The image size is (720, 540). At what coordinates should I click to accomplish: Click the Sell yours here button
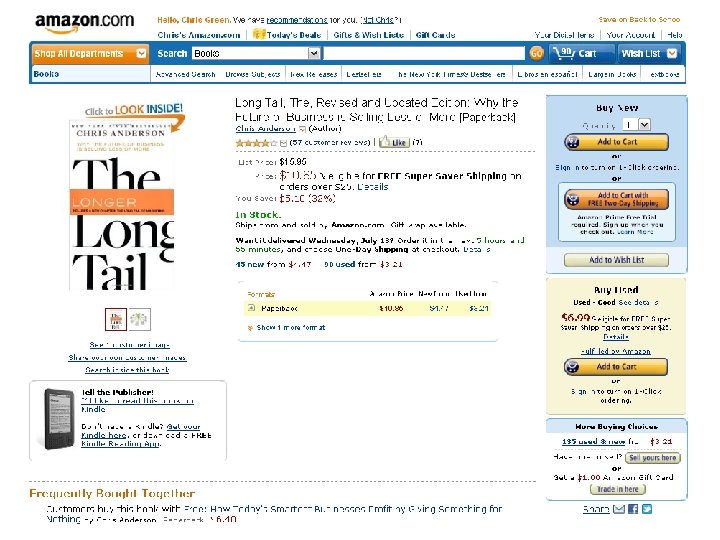coord(652,458)
